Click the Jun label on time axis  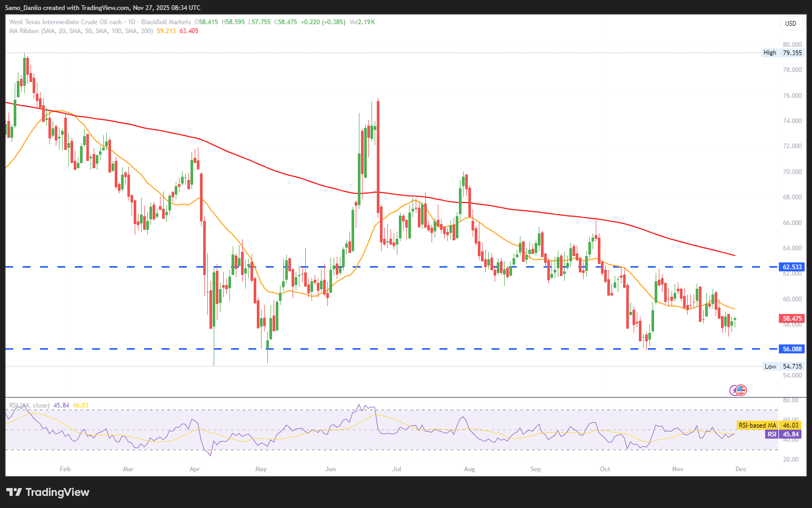click(330, 469)
